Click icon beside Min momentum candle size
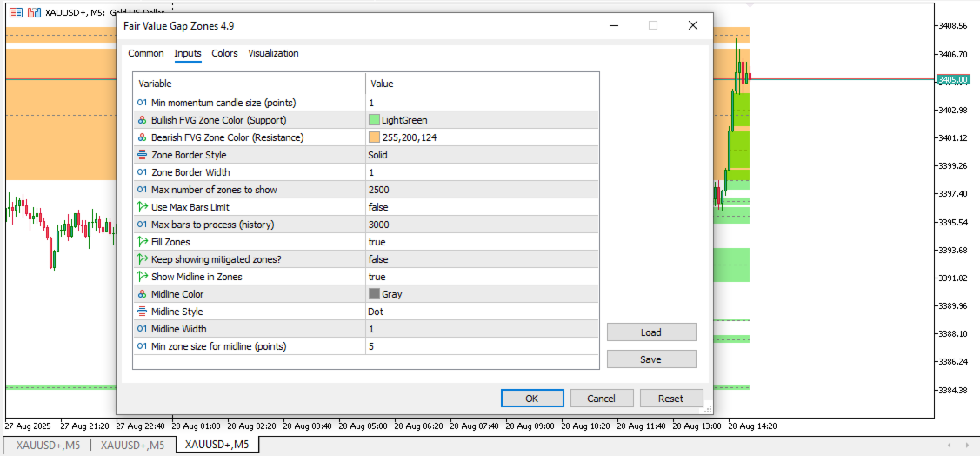This screenshot has height=456, width=980. click(x=142, y=103)
